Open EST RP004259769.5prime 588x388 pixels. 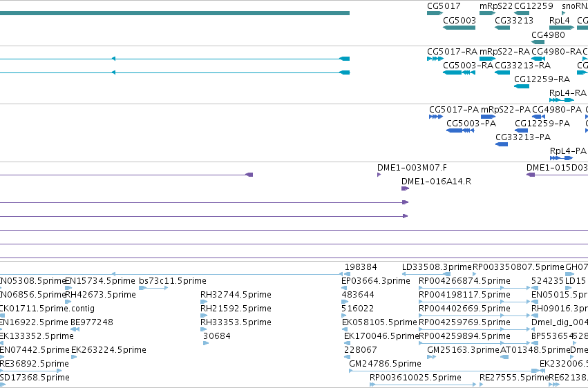point(464,322)
